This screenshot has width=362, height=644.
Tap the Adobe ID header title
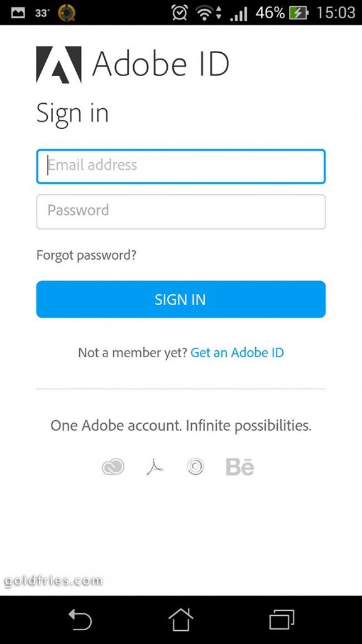coord(160,64)
